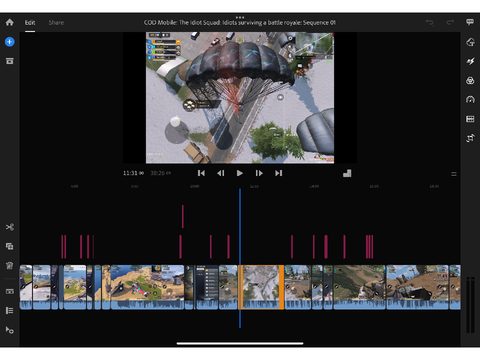Split the clip with the scissors tool
Viewport: 480px width, 360px height.
click(10, 227)
